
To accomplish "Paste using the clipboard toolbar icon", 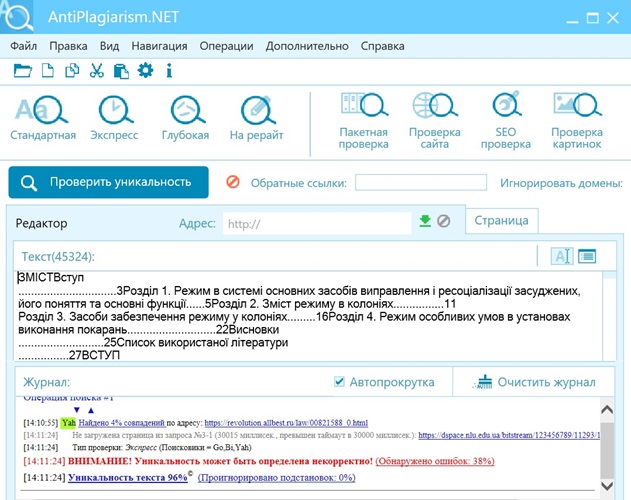I will click(121, 71).
